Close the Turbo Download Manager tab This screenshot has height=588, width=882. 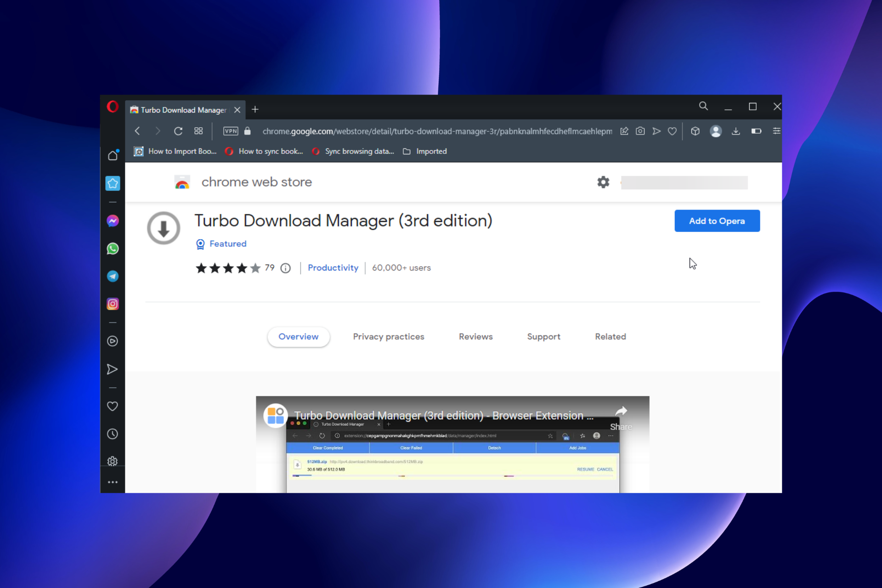[x=237, y=110]
